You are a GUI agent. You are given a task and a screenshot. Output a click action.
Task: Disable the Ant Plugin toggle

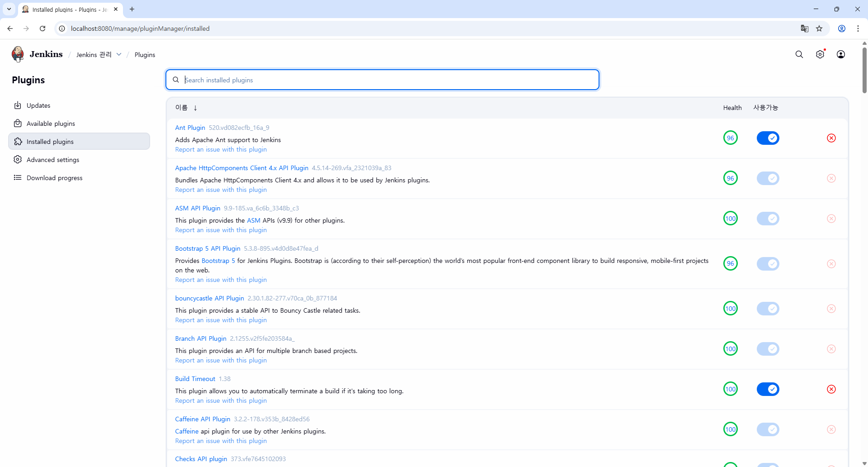coord(768,138)
